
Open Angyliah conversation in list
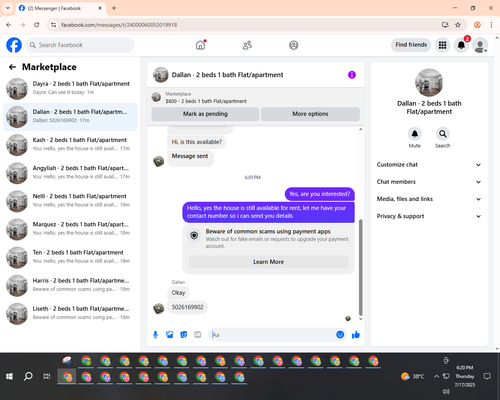pyautogui.click(x=70, y=173)
